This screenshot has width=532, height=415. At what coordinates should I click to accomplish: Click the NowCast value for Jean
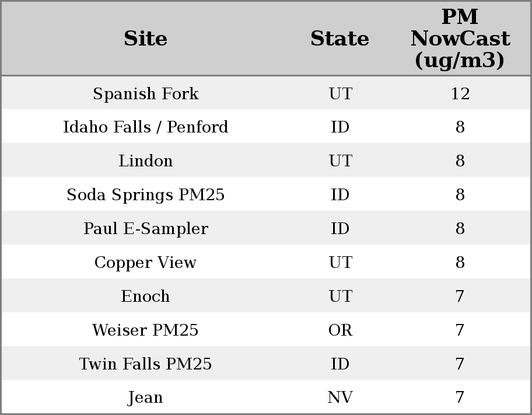[460, 397]
